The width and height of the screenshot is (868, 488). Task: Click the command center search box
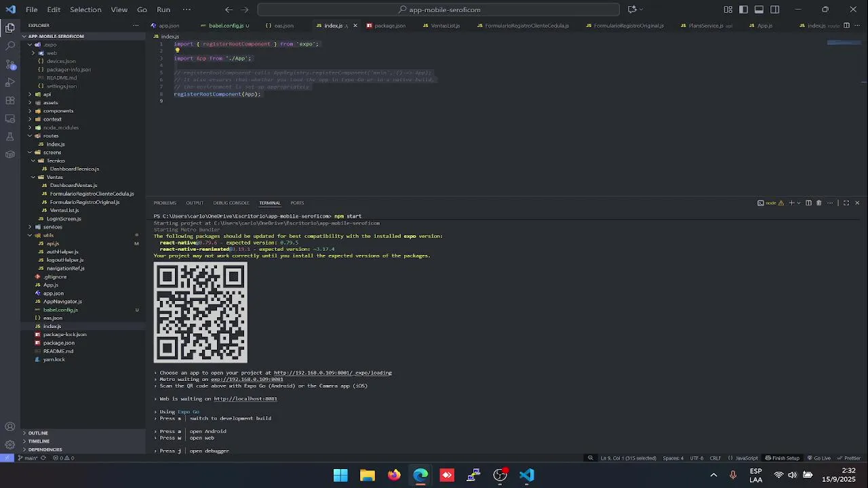(x=439, y=9)
